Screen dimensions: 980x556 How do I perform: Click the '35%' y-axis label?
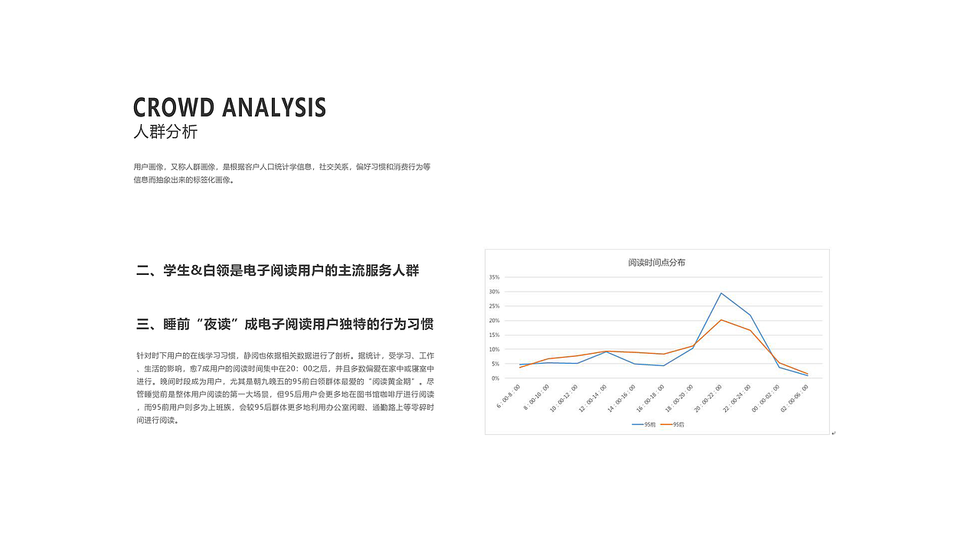(x=494, y=277)
